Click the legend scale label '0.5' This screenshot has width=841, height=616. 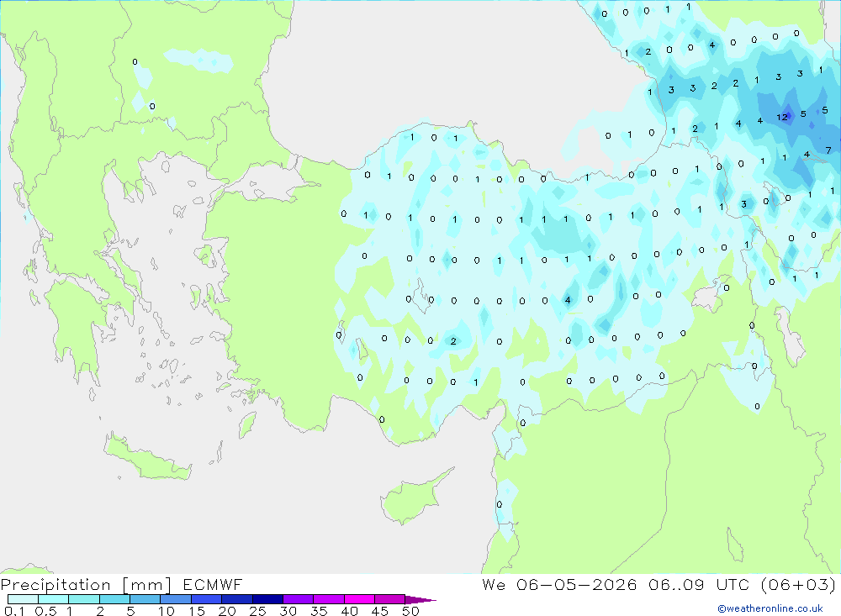point(45,611)
